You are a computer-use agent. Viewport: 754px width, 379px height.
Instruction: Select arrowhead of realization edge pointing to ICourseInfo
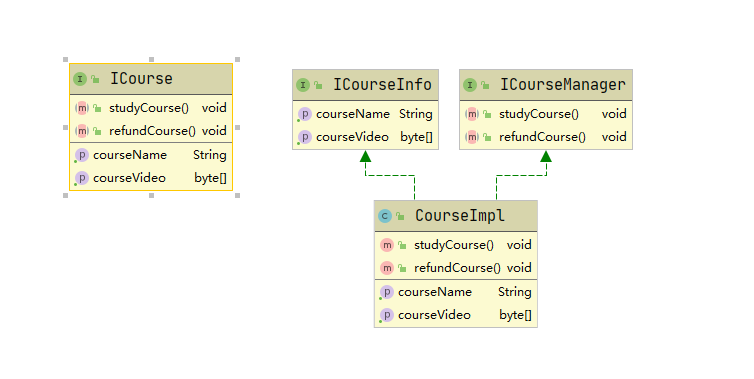pyautogui.click(x=365, y=156)
